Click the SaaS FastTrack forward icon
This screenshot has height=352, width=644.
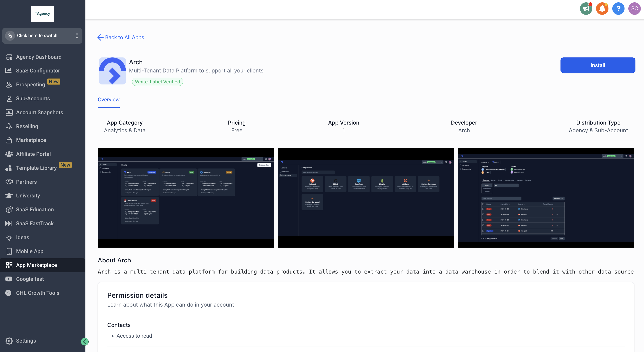click(9, 223)
